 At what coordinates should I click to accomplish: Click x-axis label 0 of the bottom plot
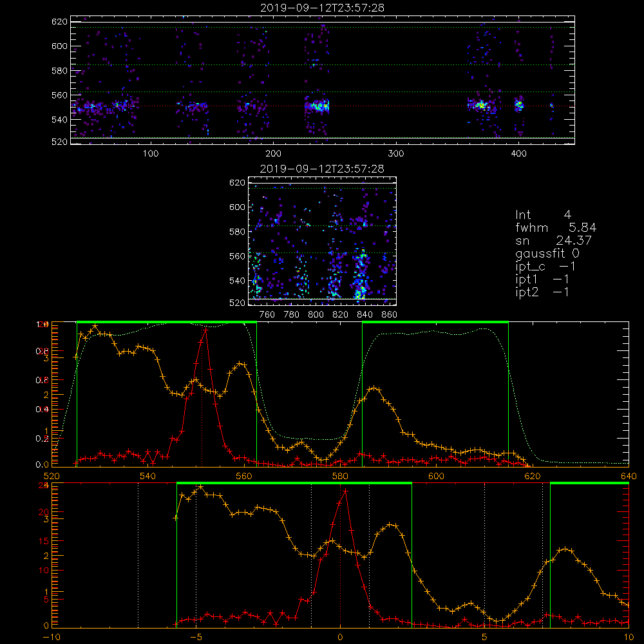tap(340, 638)
